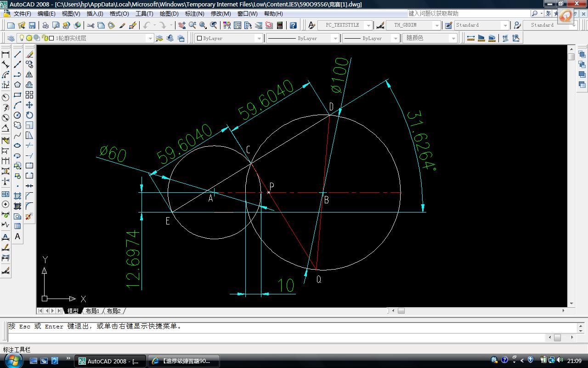This screenshot has height=368, width=588.
Task: Open the 修改(M) menu
Action: [221, 14]
